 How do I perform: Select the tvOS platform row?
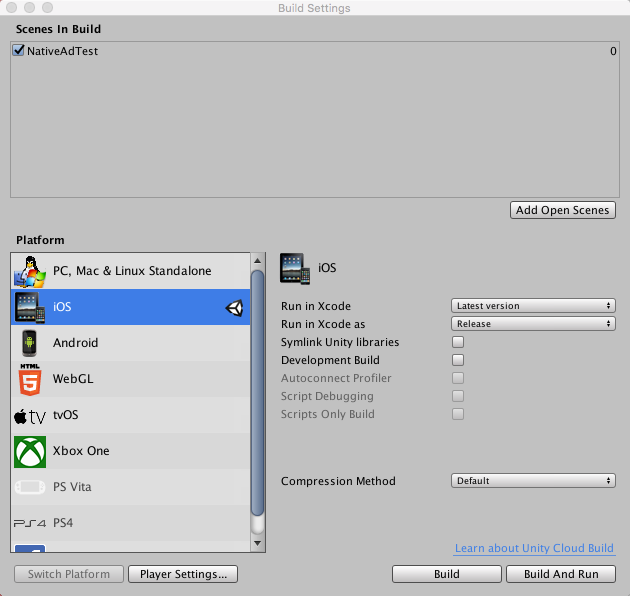131,415
